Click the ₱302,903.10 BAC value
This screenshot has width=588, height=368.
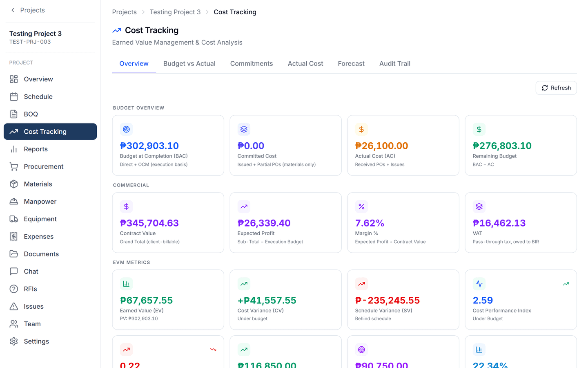point(149,146)
